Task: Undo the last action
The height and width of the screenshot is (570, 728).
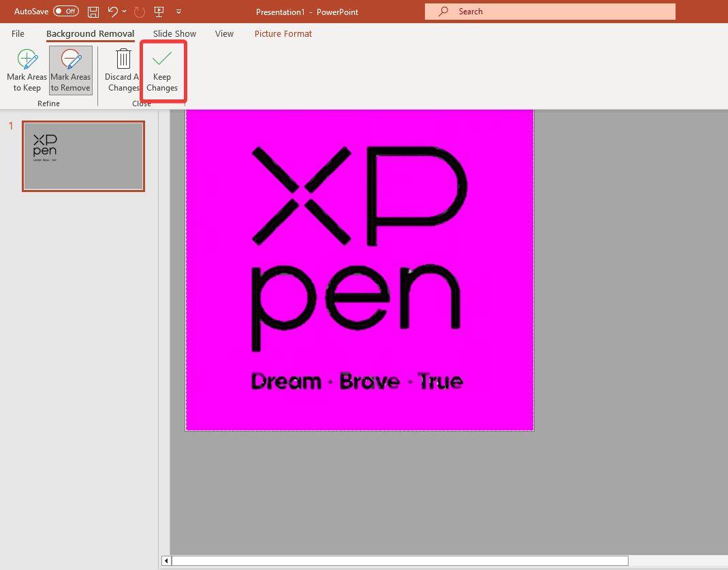Action: (x=112, y=12)
